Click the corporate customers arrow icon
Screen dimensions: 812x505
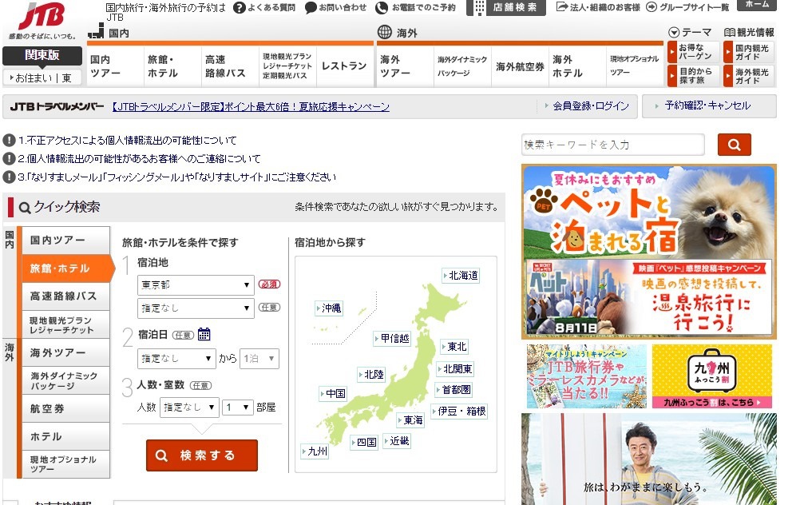tap(562, 6)
